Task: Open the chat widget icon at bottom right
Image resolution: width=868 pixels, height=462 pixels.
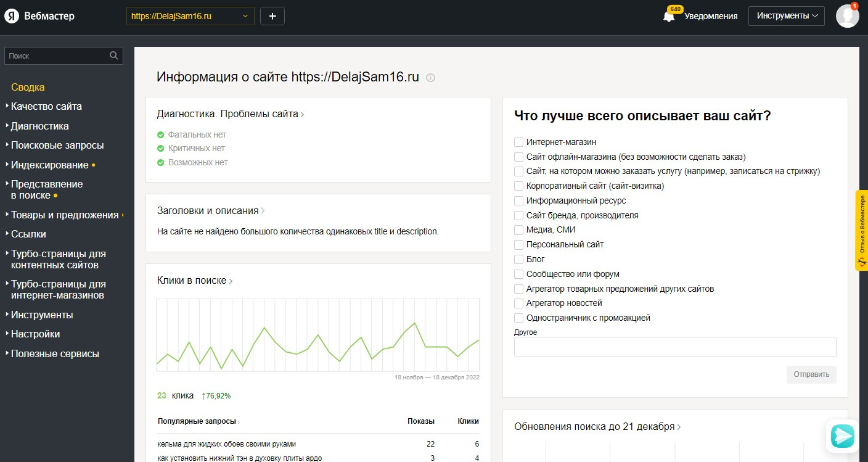Action: pos(842,435)
